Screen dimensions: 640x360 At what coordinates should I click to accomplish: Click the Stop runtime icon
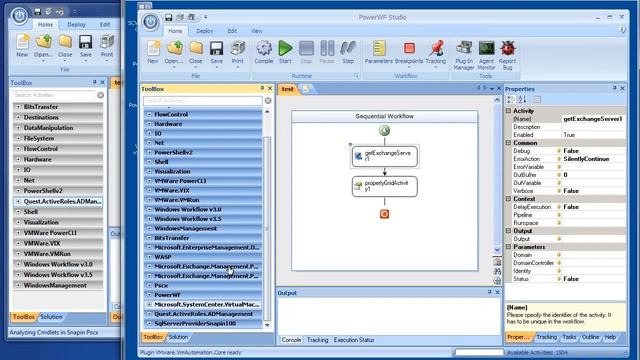306,48
